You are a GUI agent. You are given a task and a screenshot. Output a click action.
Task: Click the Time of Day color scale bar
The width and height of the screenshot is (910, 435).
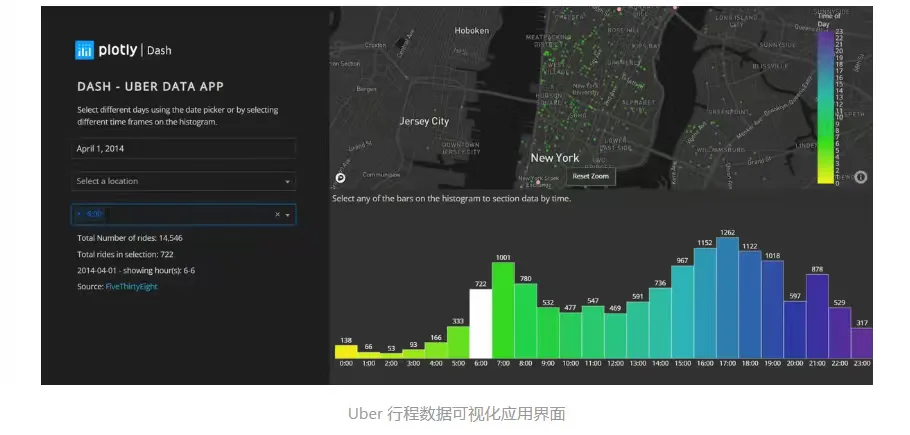(x=825, y=107)
